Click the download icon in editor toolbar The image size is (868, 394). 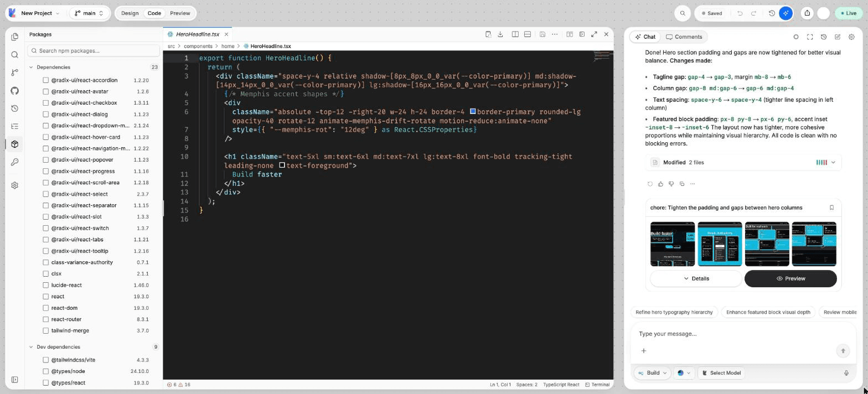tap(500, 34)
